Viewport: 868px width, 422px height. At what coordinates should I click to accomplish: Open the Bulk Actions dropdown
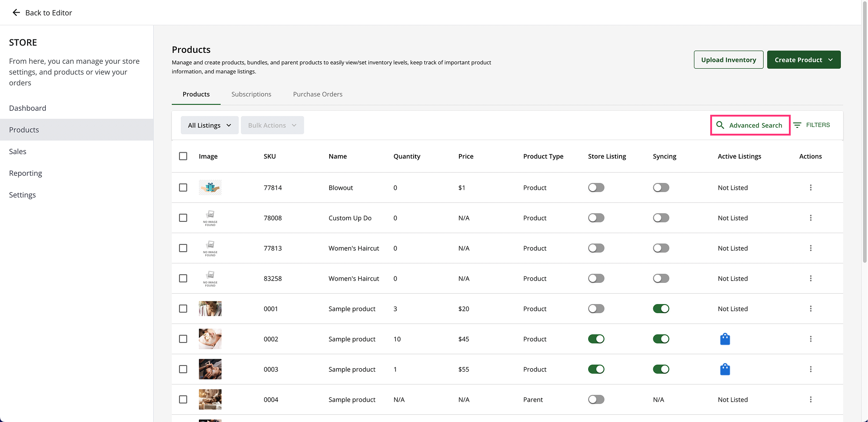click(272, 125)
